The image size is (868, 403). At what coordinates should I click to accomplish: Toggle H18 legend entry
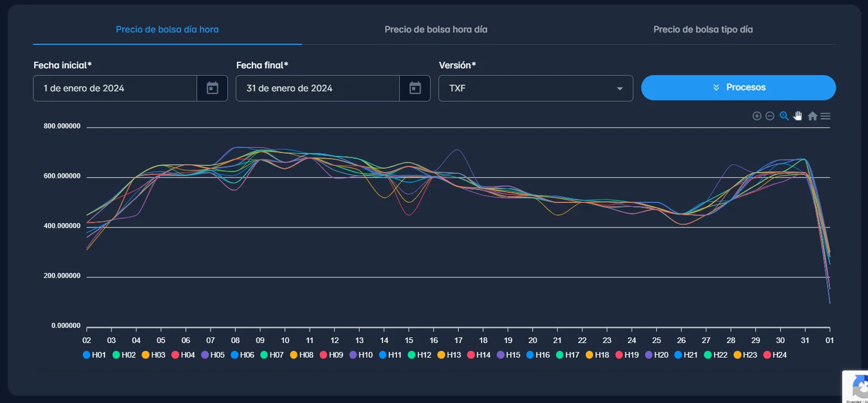coord(597,355)
